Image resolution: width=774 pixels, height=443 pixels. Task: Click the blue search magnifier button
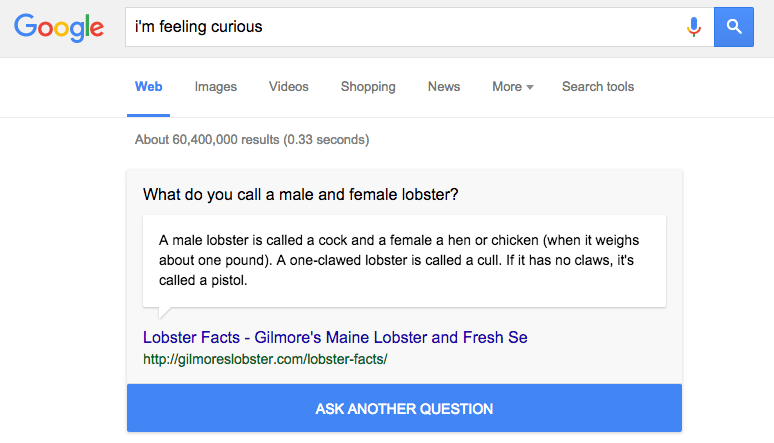(x=734, y=27)
